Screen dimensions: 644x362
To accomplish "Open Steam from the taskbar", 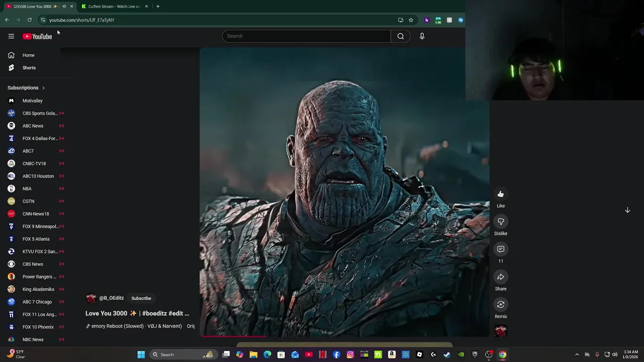I will coord(447,354).
